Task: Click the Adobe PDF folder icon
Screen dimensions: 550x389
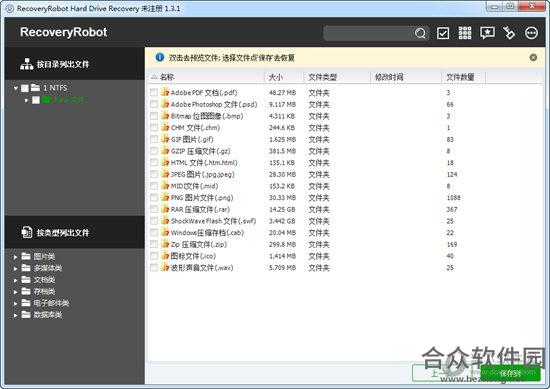Action: point(165,92)
